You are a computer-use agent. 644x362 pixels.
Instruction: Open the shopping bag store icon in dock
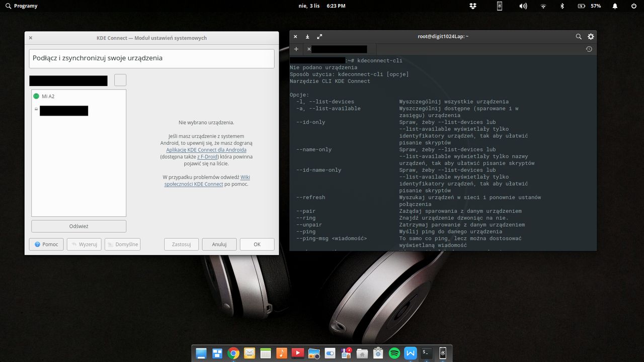378,353
